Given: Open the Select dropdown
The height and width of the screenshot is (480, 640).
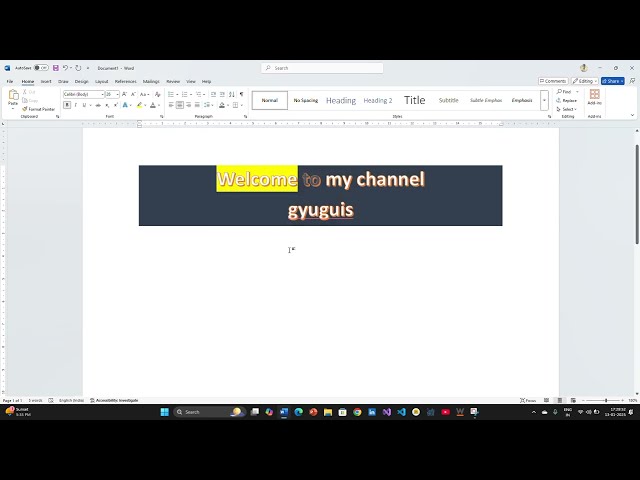Looking at the screenshot, I should tap(567, 109).
